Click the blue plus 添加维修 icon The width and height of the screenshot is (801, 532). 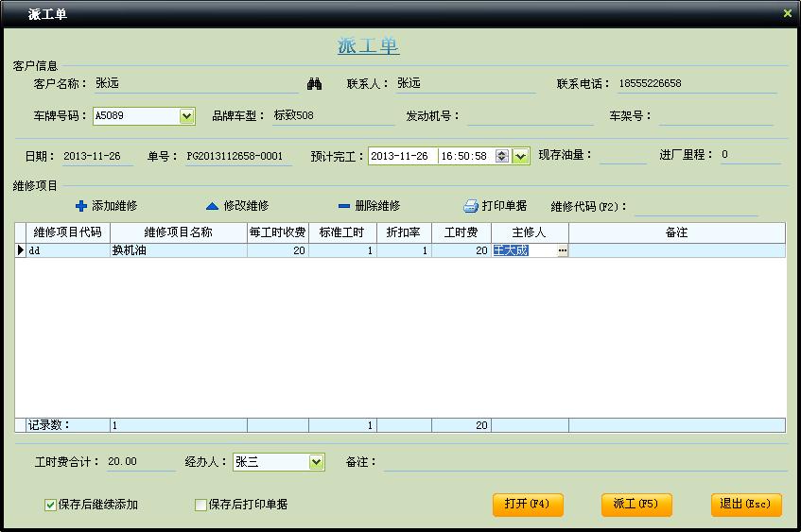point(80,206)
